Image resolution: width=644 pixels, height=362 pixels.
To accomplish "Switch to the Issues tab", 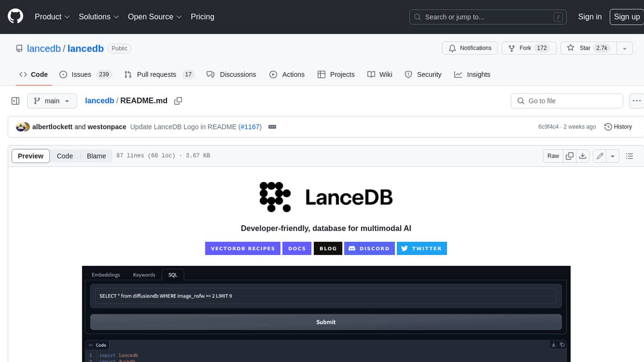I will click(85, 74).
